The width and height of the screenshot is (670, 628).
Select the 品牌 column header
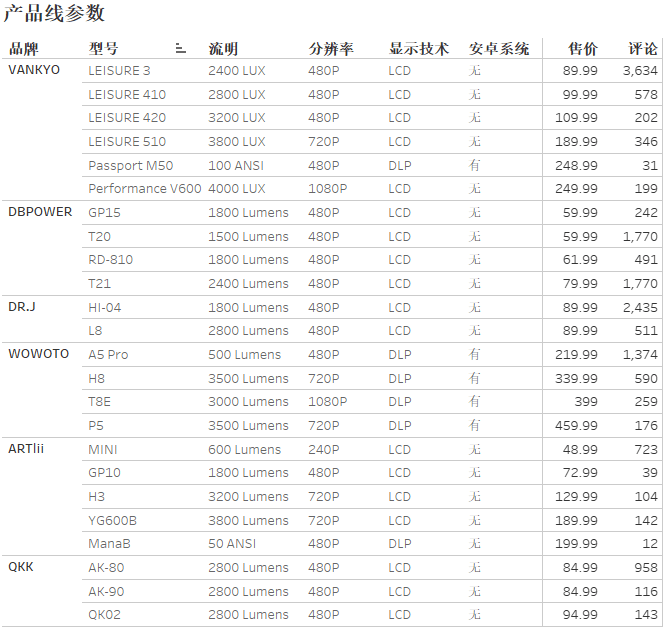point(24,49)
